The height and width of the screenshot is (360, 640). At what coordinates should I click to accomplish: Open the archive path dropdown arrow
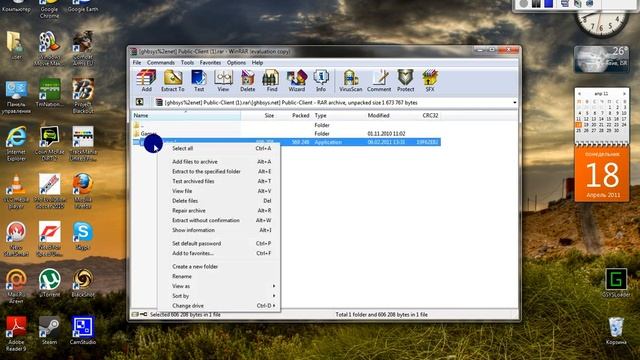coord(514,102)
